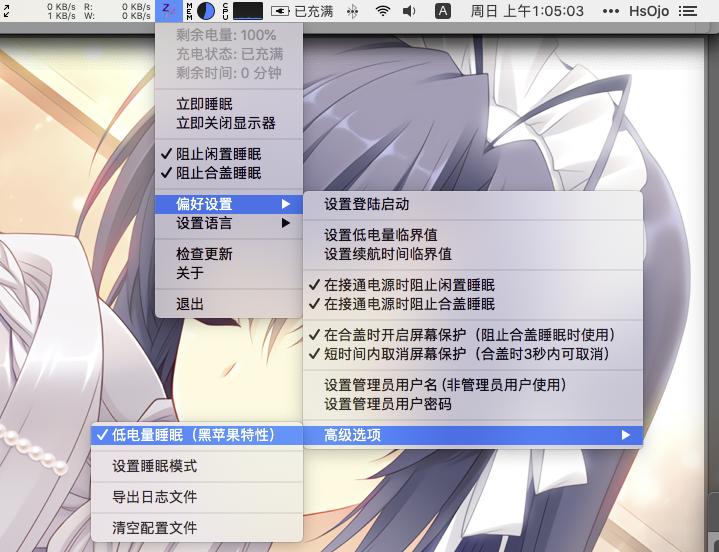Choose 设置睡眠模式 in advanced options

click(x=197, y=466)
